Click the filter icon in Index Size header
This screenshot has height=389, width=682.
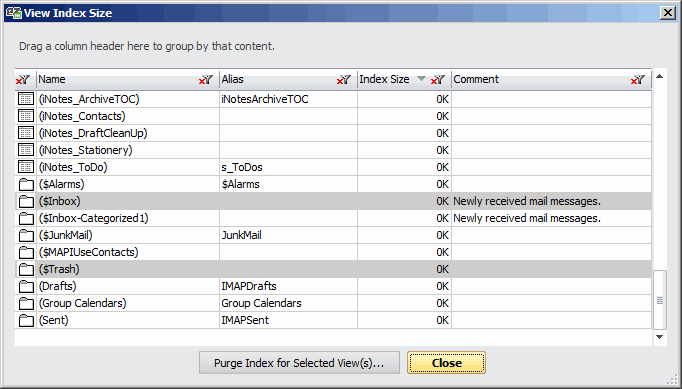pyautogui.click(x=438, y=80)
